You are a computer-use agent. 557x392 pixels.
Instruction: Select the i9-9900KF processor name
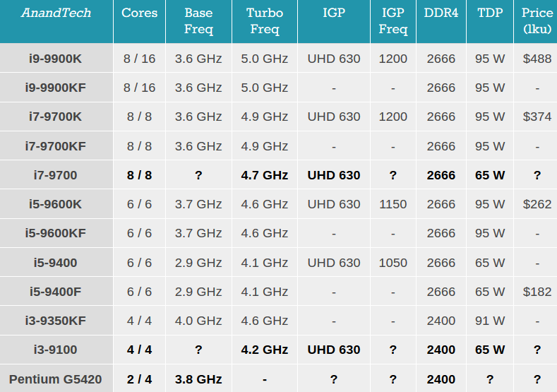click(x=55, y=88)
